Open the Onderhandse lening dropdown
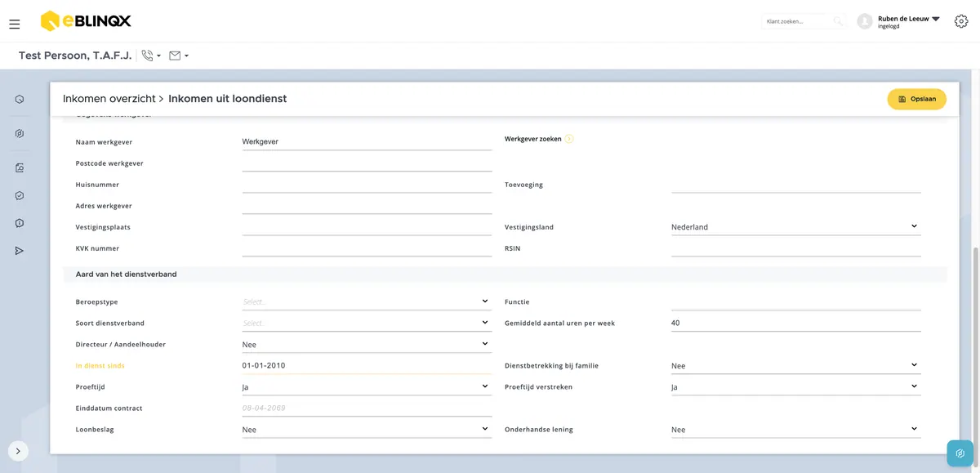This screenshot has width=980, height=473. coord(796,429)
